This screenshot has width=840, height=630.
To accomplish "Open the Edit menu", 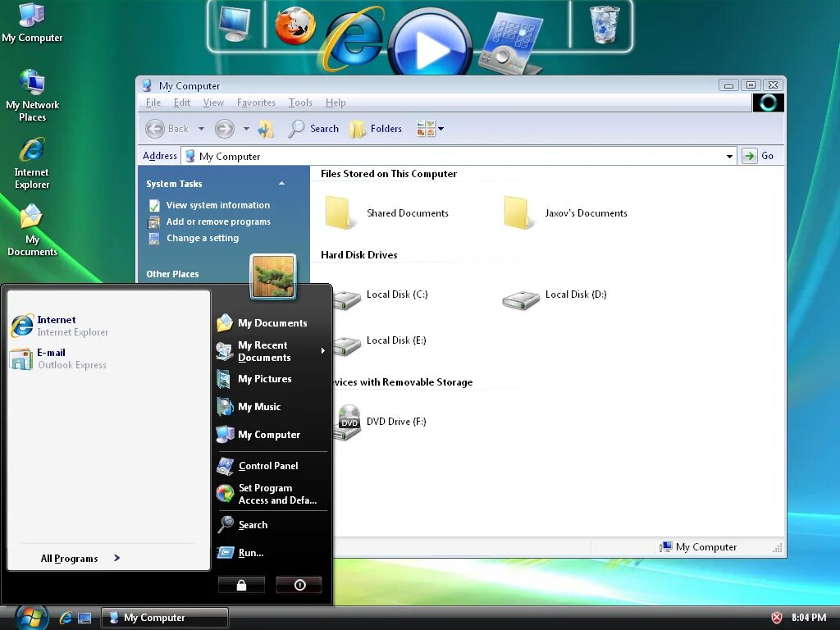I will coord(181,103).
